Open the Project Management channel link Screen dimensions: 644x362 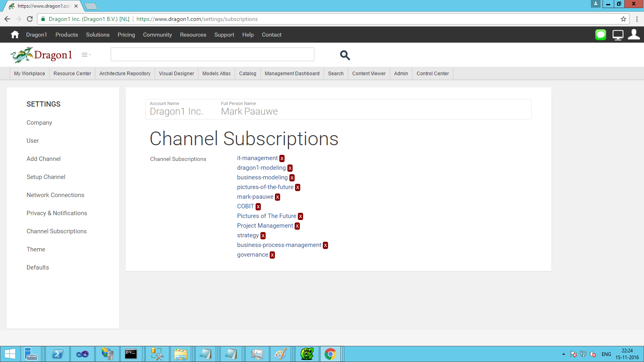(x=265, y=226)
